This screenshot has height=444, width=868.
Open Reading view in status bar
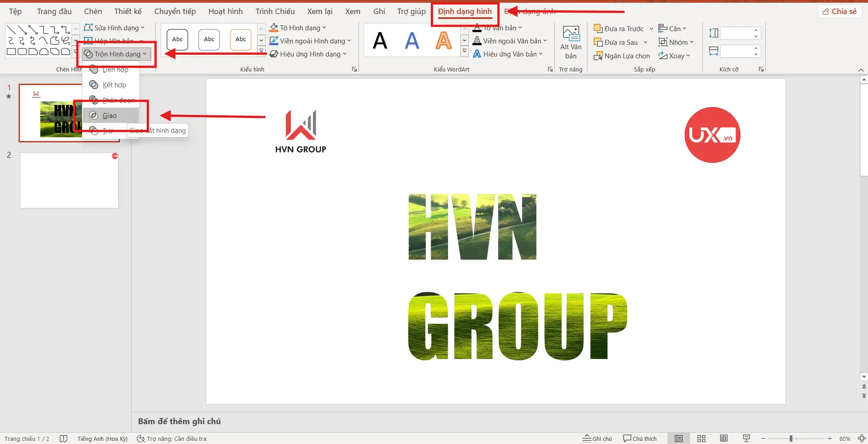point(724,438)
